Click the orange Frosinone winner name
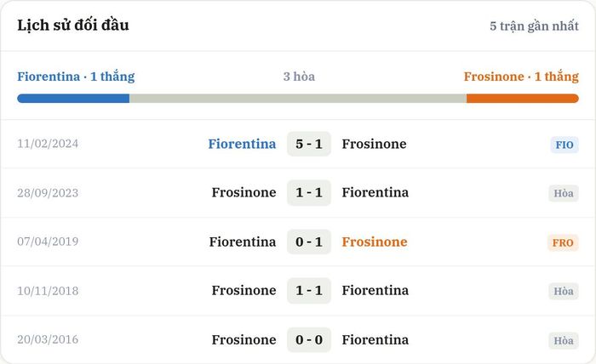 pyautogui.click(x=375, y=242)
